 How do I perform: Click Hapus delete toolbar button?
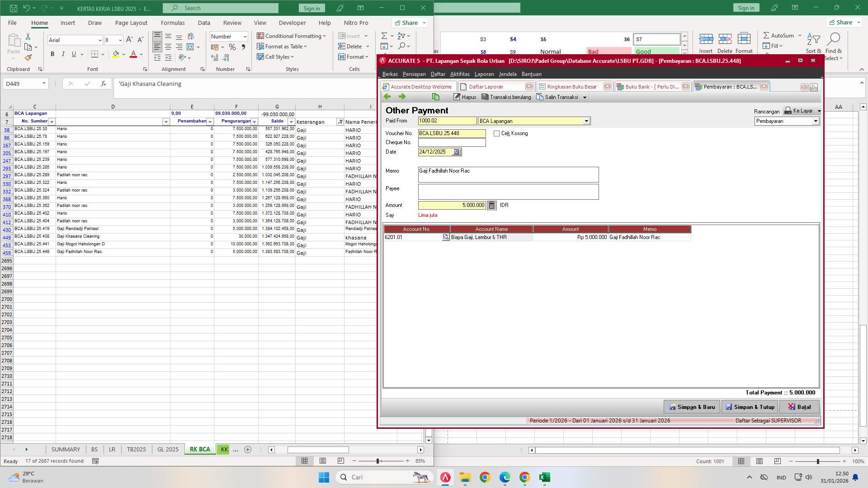(465, 97)
